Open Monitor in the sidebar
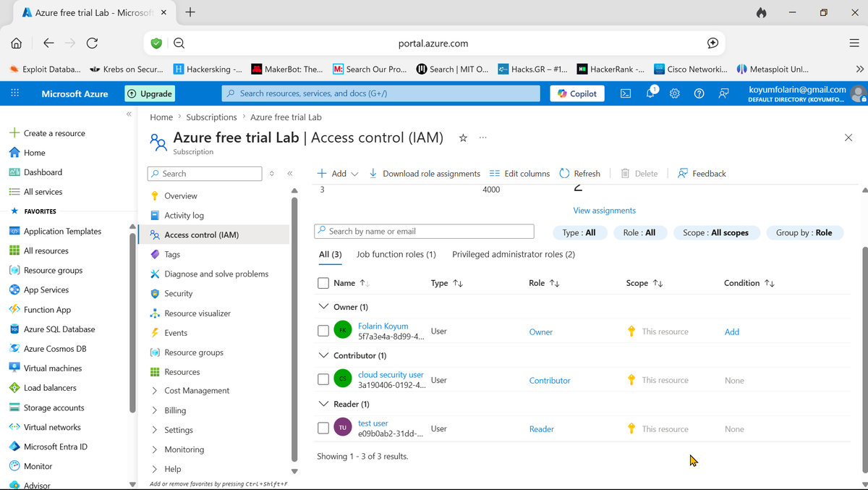Viewport: 868px width, 490px height. click(31, 467)
